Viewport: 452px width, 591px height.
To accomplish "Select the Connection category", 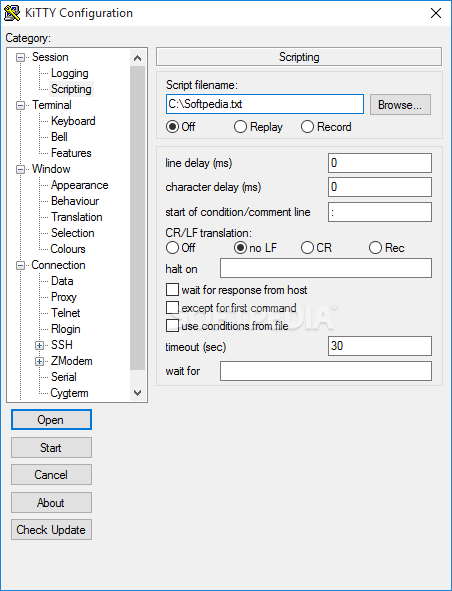I will point(58,265).
